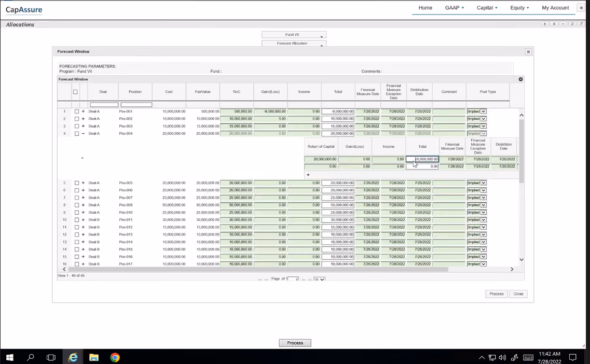The image size is (590, 364).
Task: Click the settings gear next to My Account
Action: pos(581,8)
